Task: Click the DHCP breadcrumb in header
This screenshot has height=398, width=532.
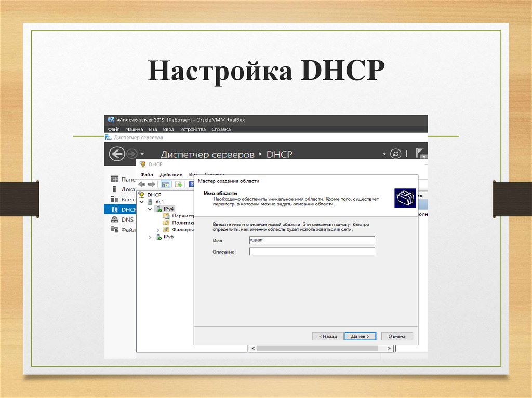Action: 279,154
